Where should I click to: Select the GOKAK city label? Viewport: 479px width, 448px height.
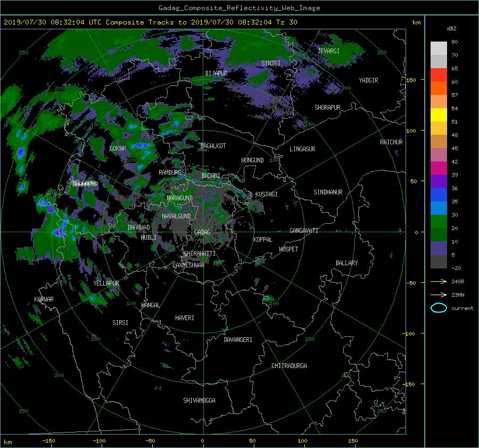(x=118, y=149)
